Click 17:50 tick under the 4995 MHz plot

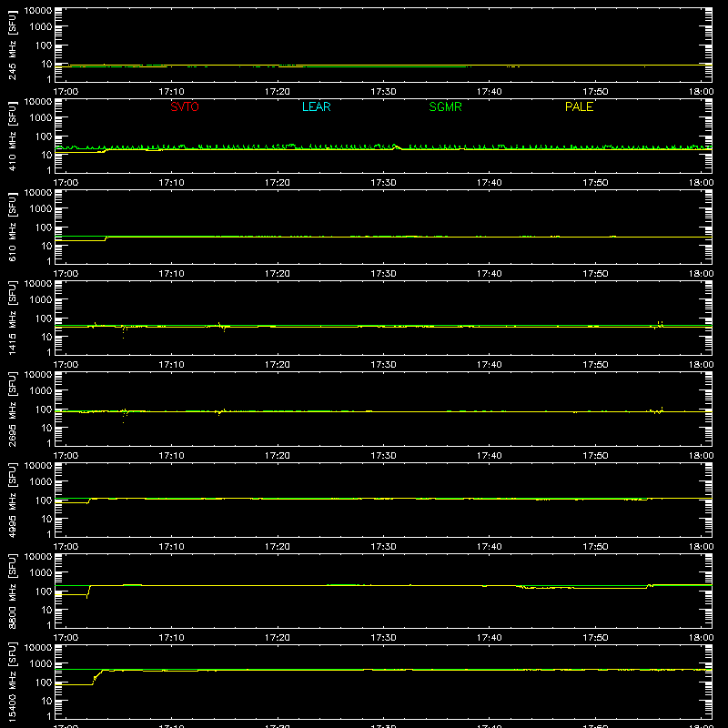(x=595, y=547)
